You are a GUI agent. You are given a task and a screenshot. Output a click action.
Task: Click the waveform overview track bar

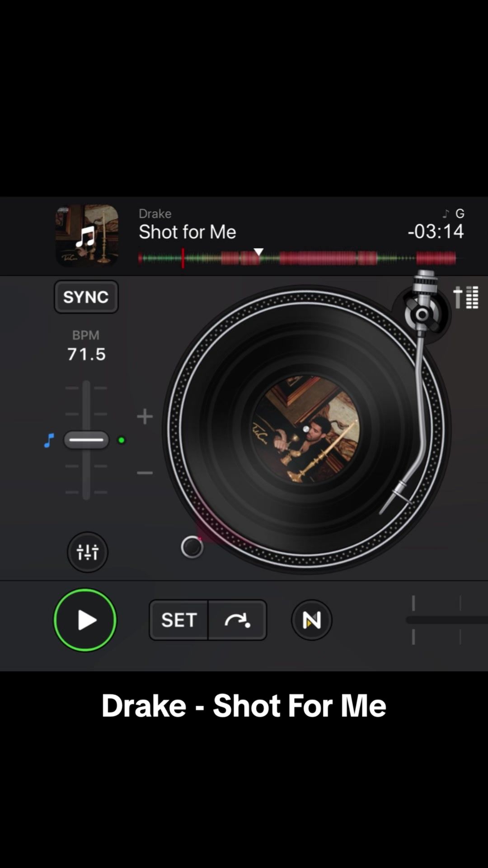(300, 258)
